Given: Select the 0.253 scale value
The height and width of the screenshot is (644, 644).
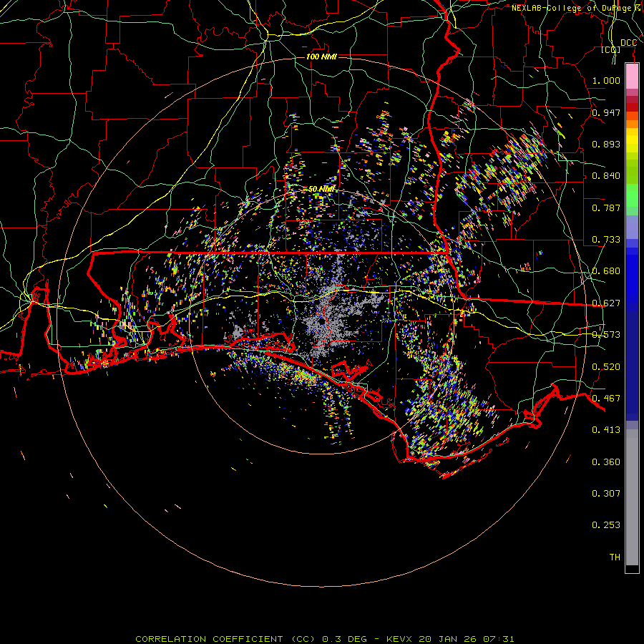Looking at the screenshot, I should (606, 525).
